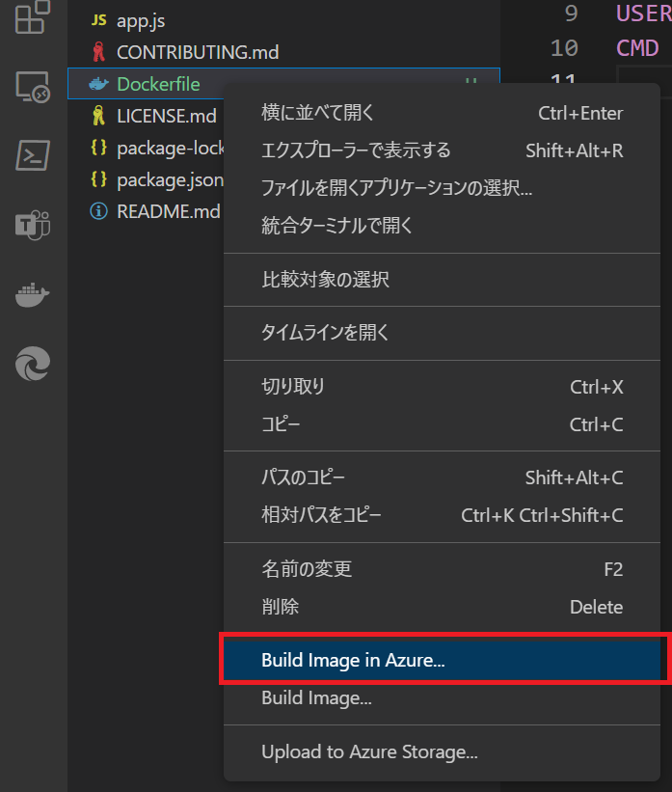Viewport: 672px width, 792px height.
Task: Choose 名前の変更 to rename file
Action: [x=442, y=569]
